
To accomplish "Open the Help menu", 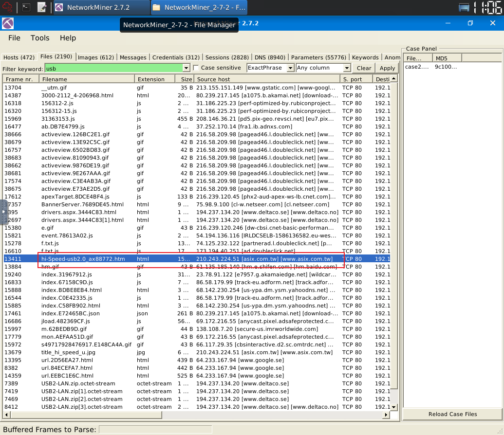I will (x=68, y=38).
